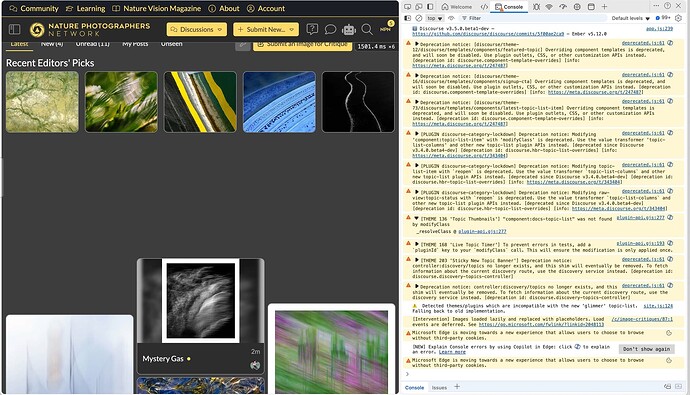690x395 pixels.
Task: Open the chat speech bubble icon
Action: pos(330,29)
